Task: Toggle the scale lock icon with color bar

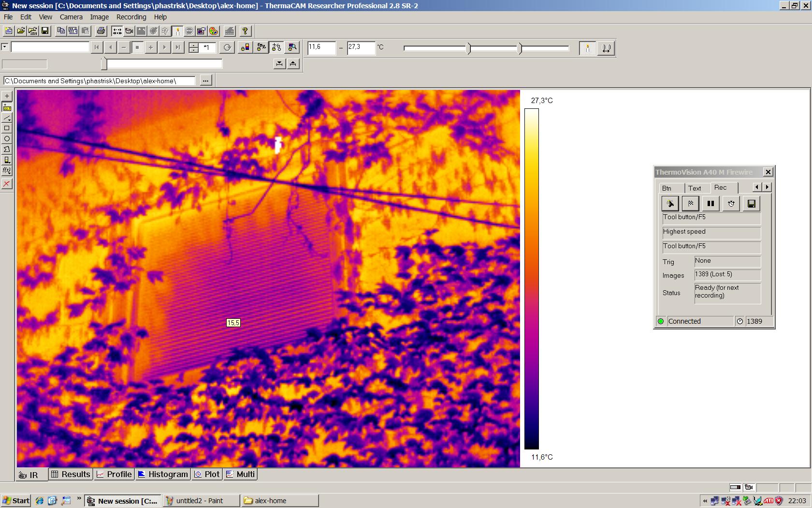Action: 245,47
